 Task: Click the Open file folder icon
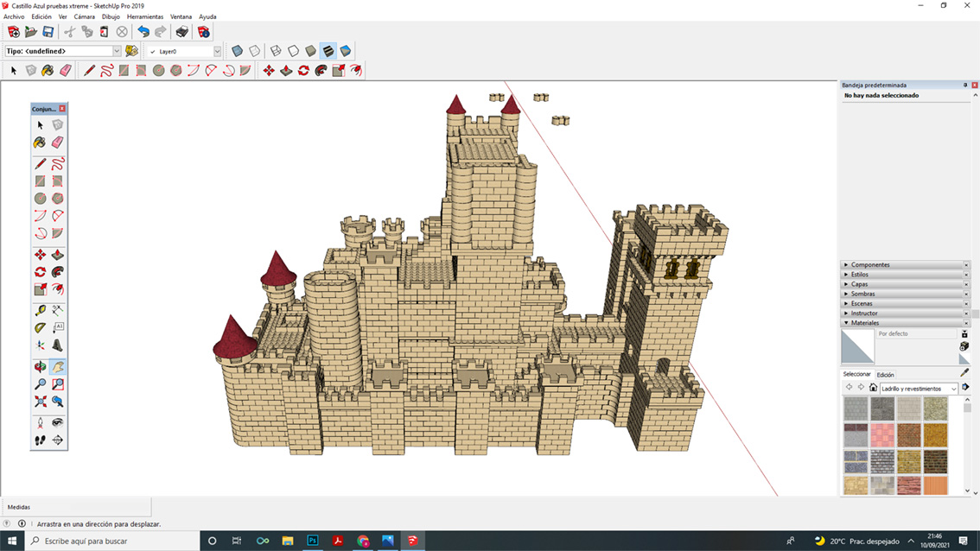point(30,32)
